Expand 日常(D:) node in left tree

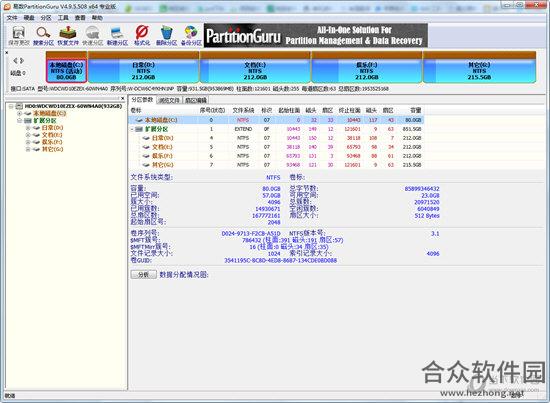(x=28, y=128)
